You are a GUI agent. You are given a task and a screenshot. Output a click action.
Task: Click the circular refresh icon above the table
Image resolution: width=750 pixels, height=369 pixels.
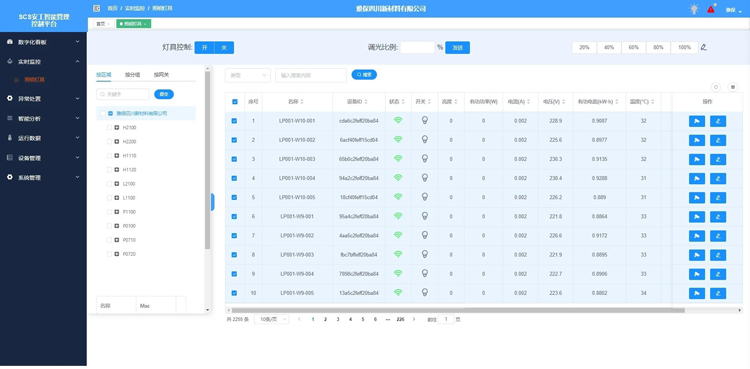point(716,87)
